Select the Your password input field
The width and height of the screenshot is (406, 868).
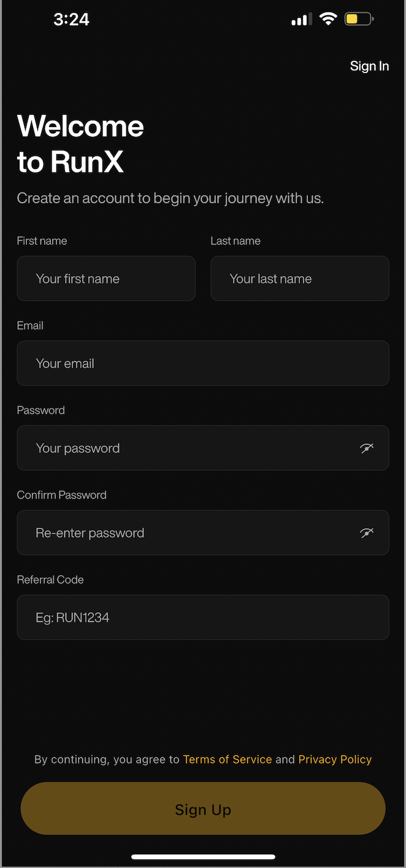tap(184, 448)
